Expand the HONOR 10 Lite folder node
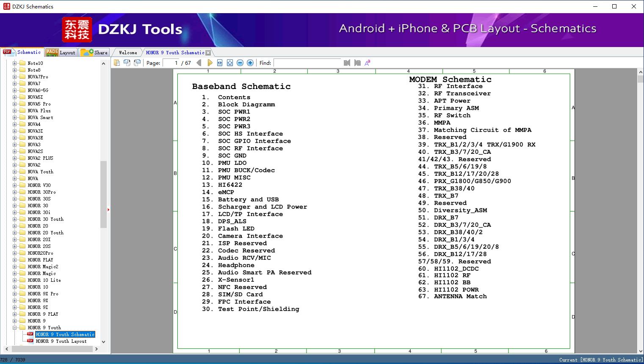Screen dimensions: 644x364 [x=15, y=280]
